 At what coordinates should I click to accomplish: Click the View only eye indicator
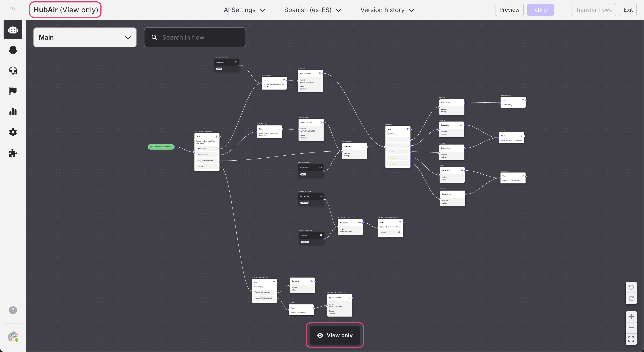[335, 335]
